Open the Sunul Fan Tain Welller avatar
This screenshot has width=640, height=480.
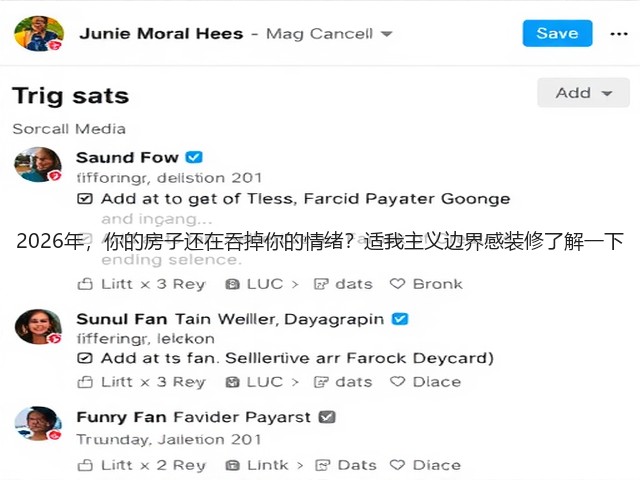coord(38,327)
